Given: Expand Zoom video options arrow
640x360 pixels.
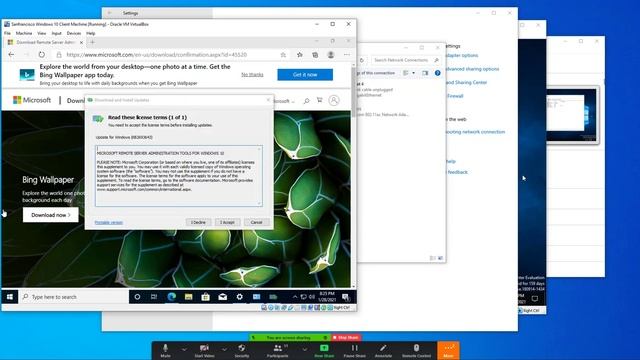Looking at the screenshot, I should tap(224, 349).
